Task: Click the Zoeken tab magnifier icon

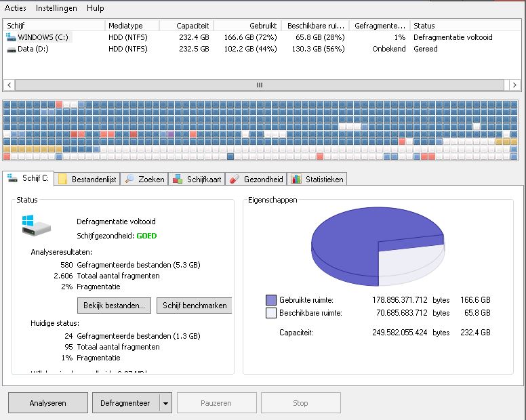Action: tap(129, 180)
